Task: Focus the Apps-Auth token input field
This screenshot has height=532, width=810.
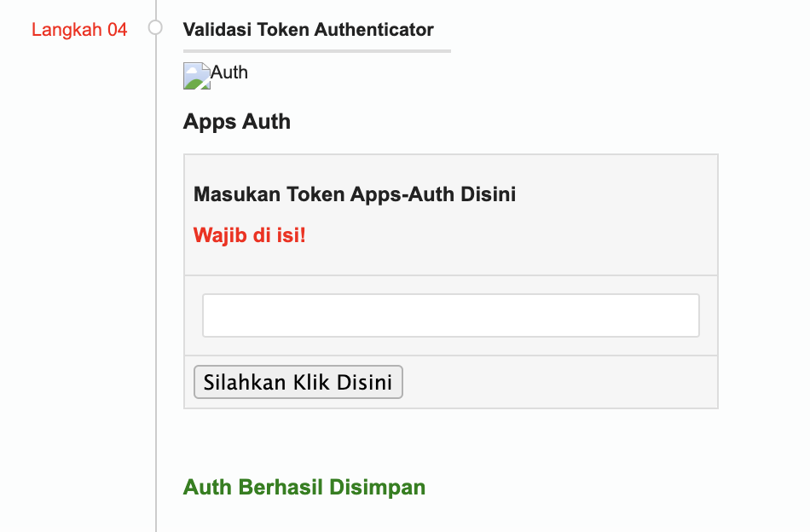Action: click(450, 315)
